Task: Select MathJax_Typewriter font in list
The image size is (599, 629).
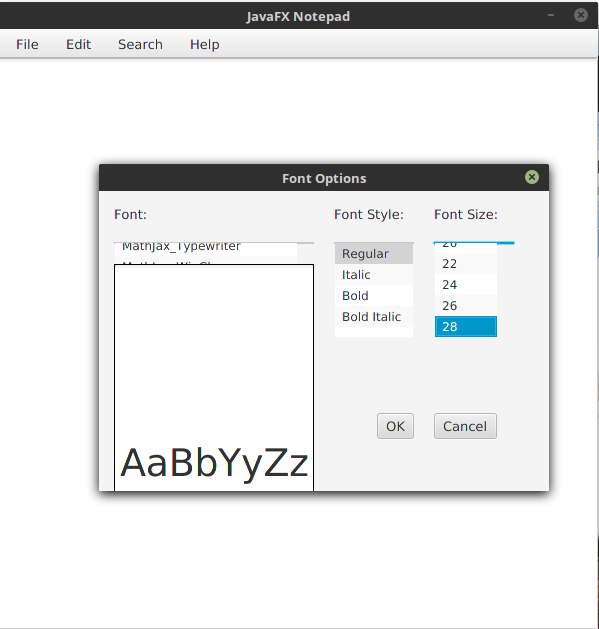Action: pyautogui.click(x=206, y=249)
